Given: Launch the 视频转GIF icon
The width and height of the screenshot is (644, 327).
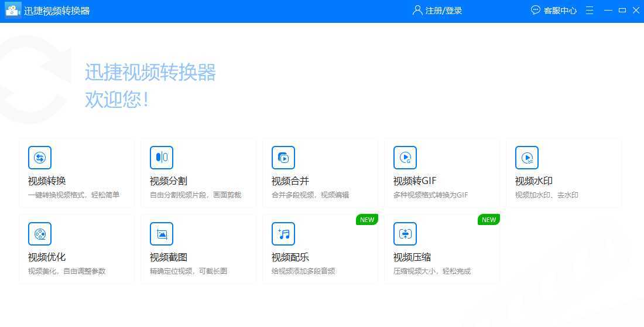Looking at the screenshot, I should [405, 158].
